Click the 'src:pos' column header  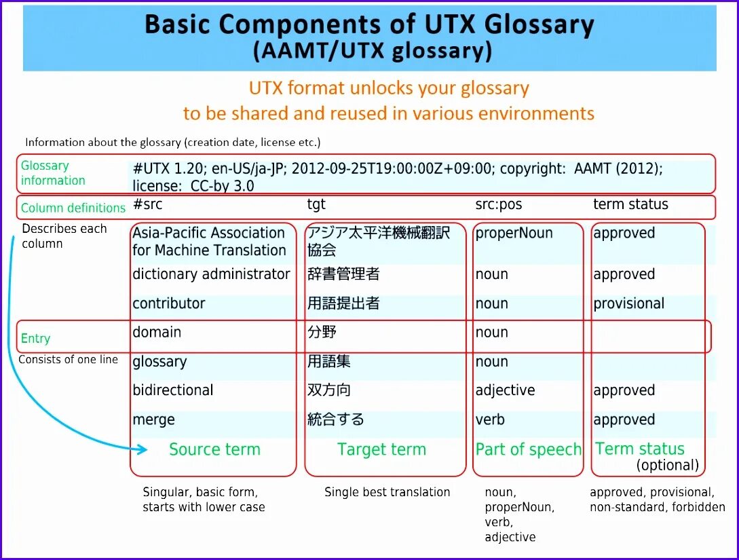pyautogui.click(x=499, y=204)
